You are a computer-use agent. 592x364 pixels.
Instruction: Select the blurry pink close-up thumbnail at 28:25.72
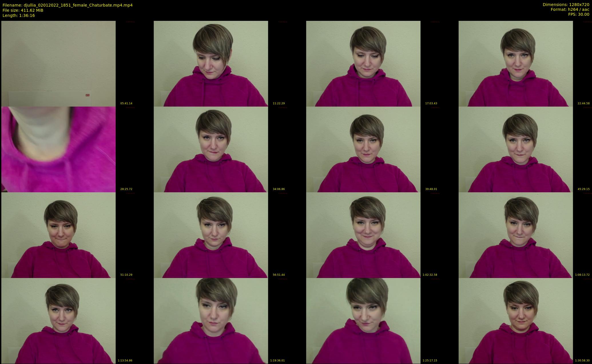[58, 149]
